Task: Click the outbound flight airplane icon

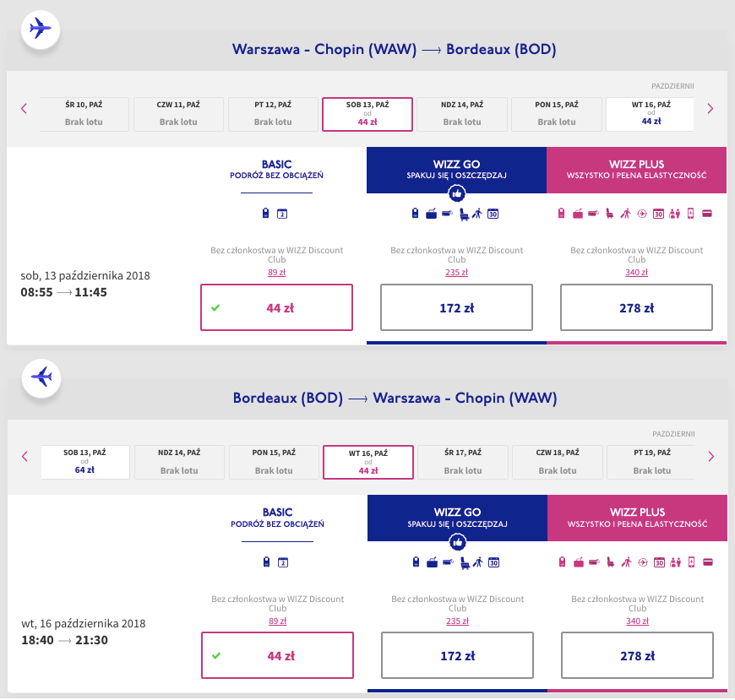Action: 40,29
